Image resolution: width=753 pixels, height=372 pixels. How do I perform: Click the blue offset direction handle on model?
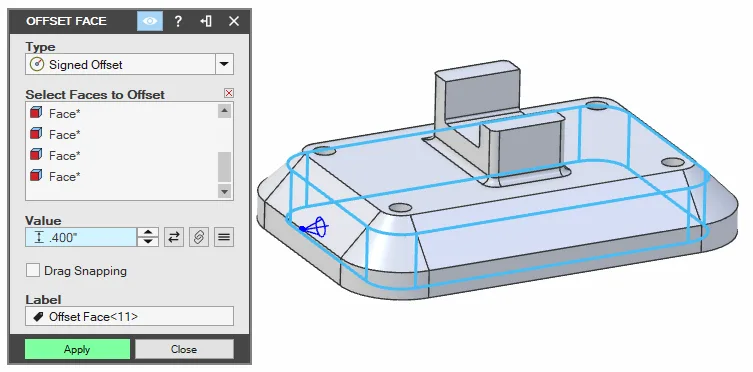314,228
